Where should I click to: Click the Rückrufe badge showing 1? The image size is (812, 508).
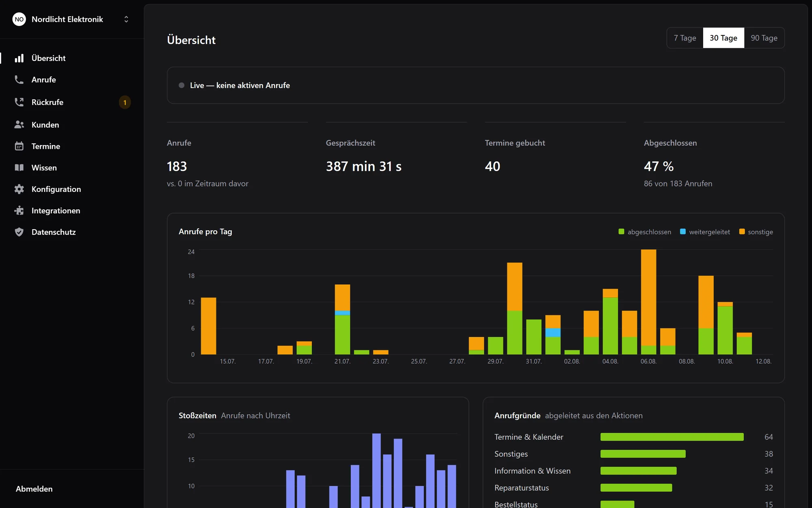pos(125,102)
